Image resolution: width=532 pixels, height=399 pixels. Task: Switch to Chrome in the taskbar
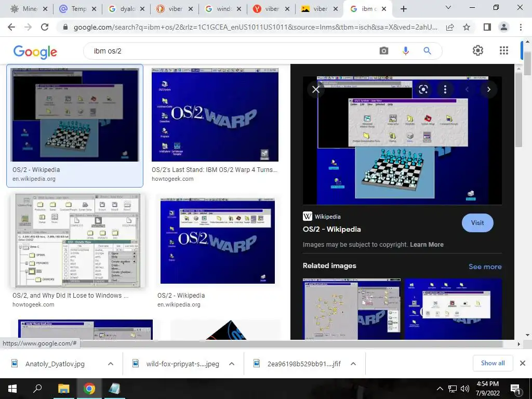pos(89,389)
